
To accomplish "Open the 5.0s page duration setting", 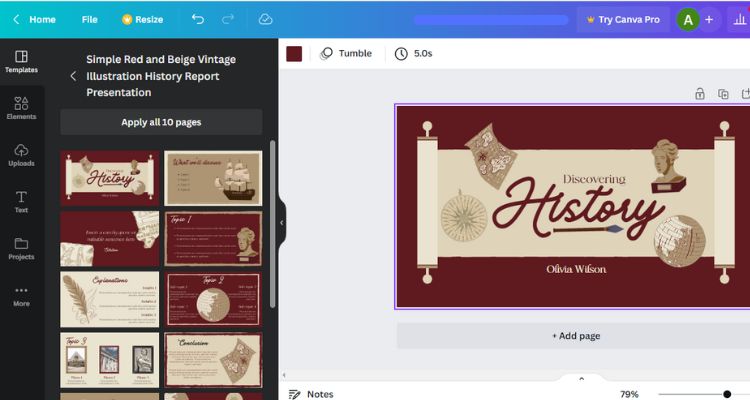I will coord(413,54).
